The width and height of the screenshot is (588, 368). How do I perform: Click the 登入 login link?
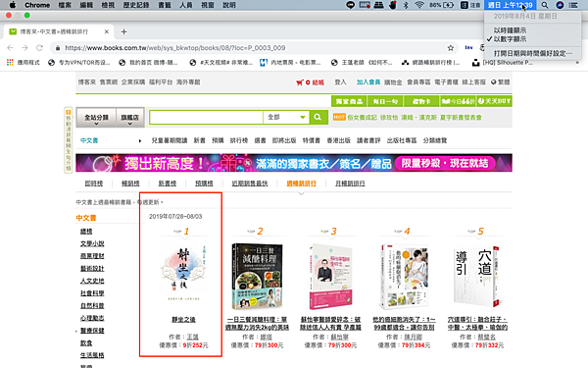[340, 82]
